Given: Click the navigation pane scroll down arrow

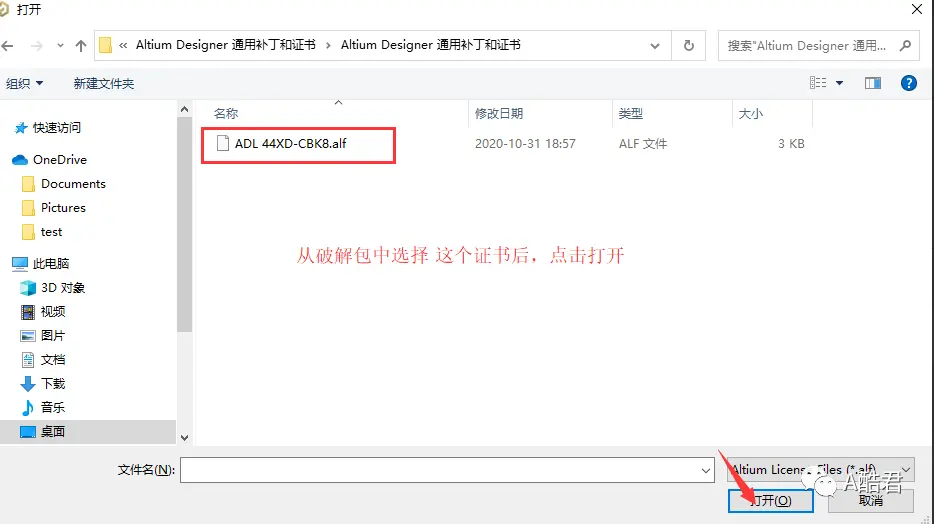Looking at the screenshot, I should click(184, 438).
